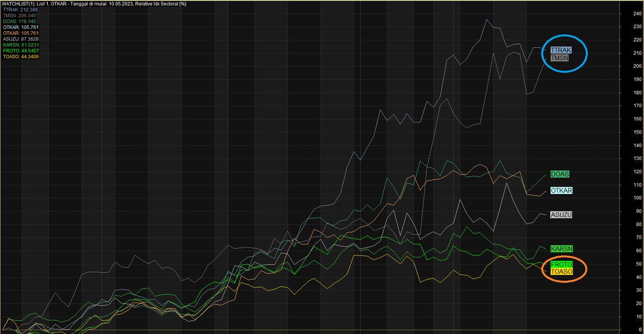Click the 190 value on the price axis
644x334 pixels.
pos(638,79)
